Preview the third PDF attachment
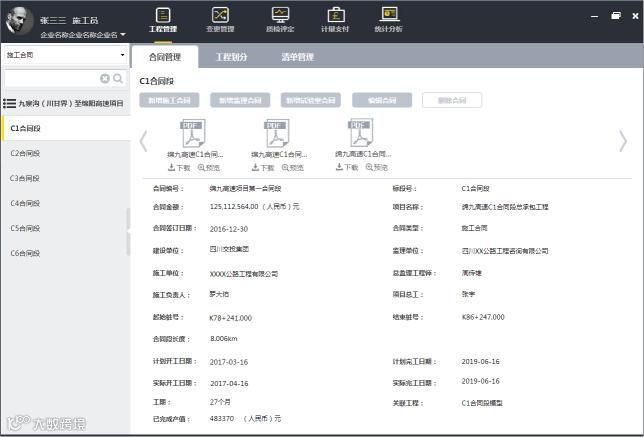The width and height of the screenshot is (644, 437). click(377, 167)
